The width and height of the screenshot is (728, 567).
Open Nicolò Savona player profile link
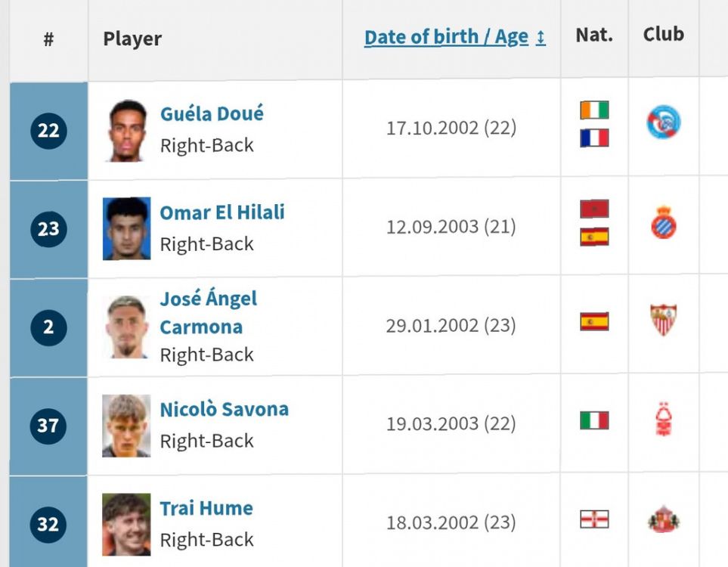click(225, 410)
